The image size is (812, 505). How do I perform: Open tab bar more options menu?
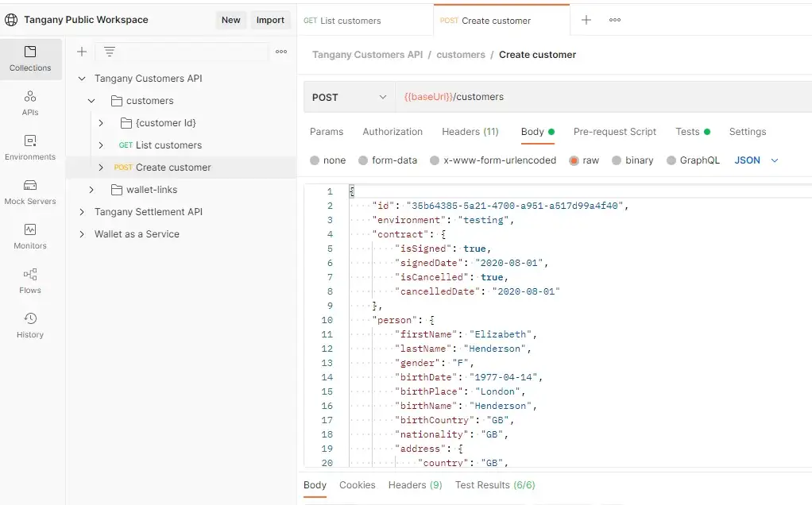tap(615, 20)
